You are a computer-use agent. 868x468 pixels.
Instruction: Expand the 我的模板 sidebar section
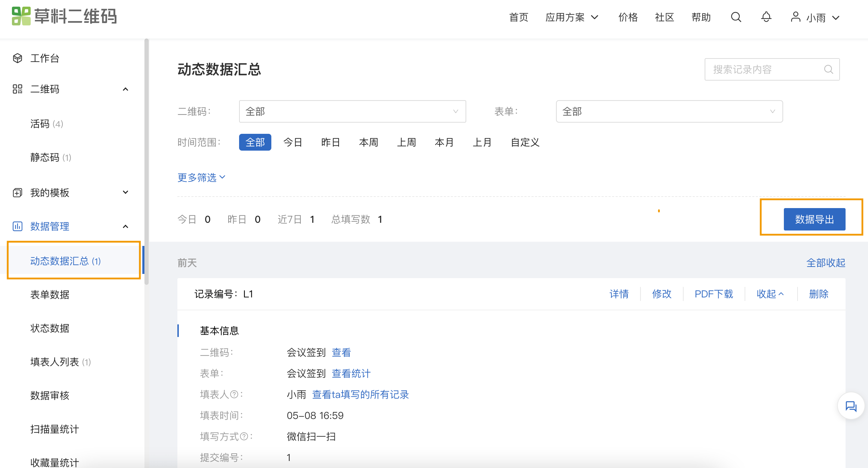click(126, 192)
